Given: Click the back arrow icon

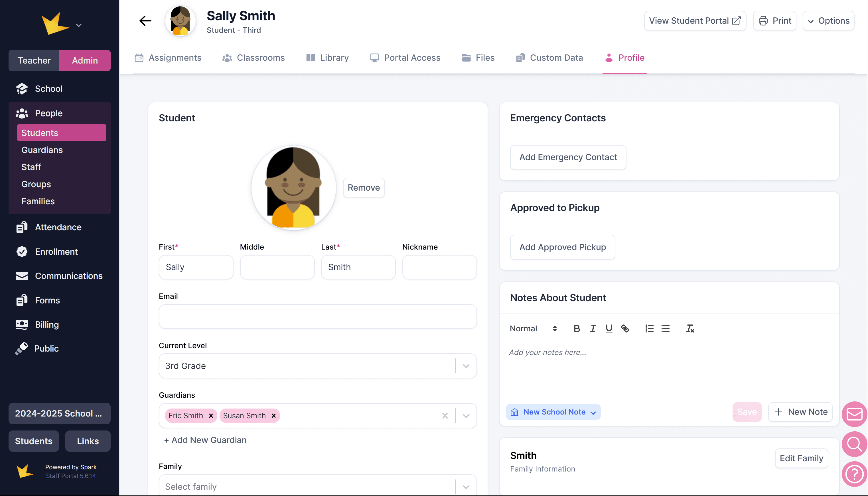Looking at the screenshot, I should (145, 21).
